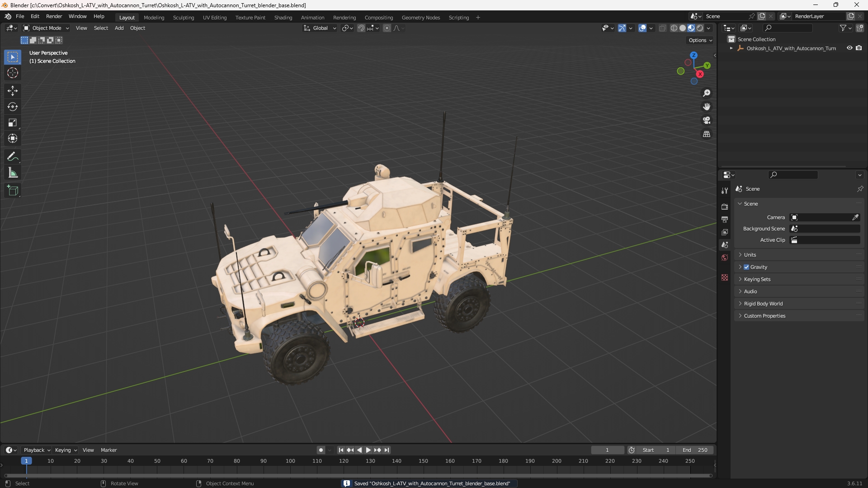Open the View Layer properties tab
868x488 pixels.
pos(725,232)
